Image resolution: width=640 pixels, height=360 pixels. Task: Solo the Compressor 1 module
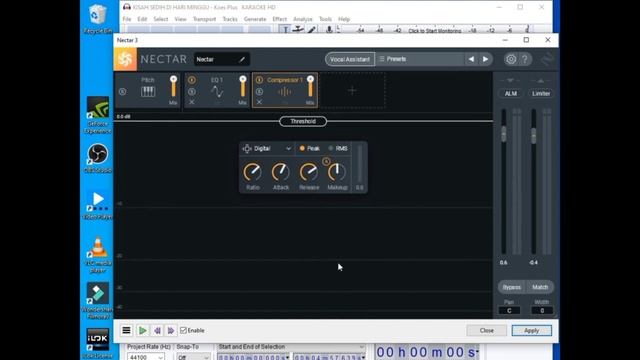259,92
